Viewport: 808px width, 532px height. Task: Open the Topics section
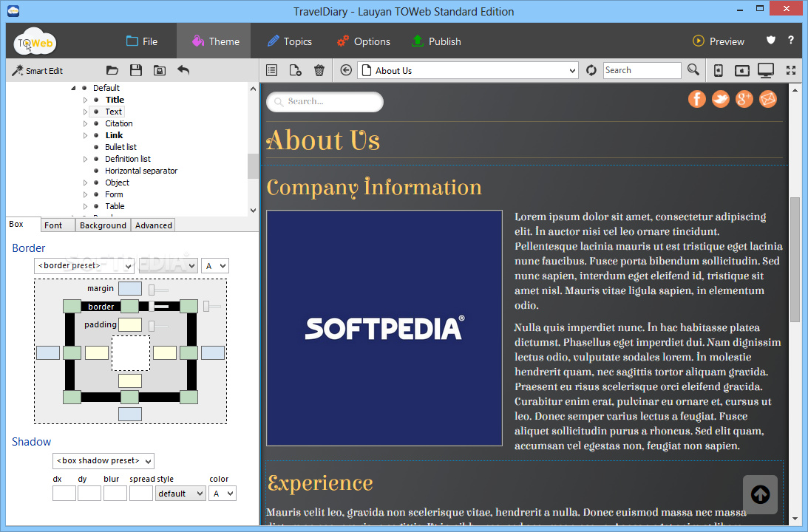click(290, 41)
